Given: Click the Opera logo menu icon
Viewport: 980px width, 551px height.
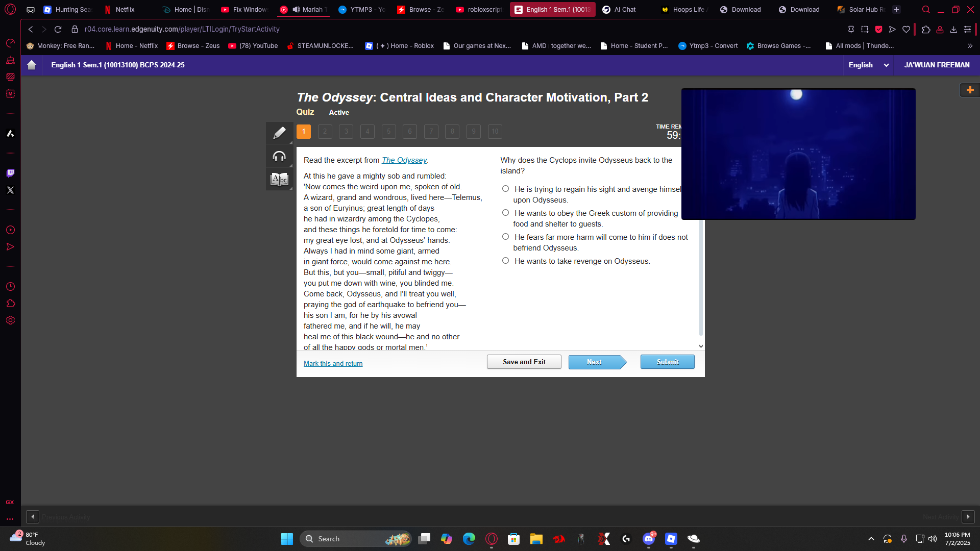Looking at the screenshot, I should click(x=10, y=9).
